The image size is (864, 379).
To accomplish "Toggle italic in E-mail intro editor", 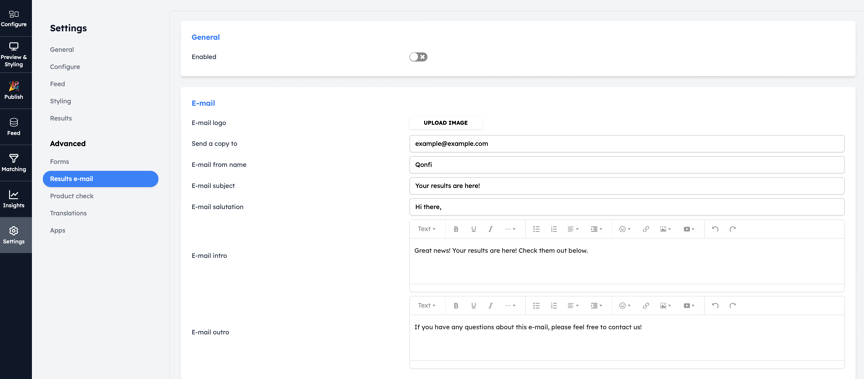I will point(490,229).
